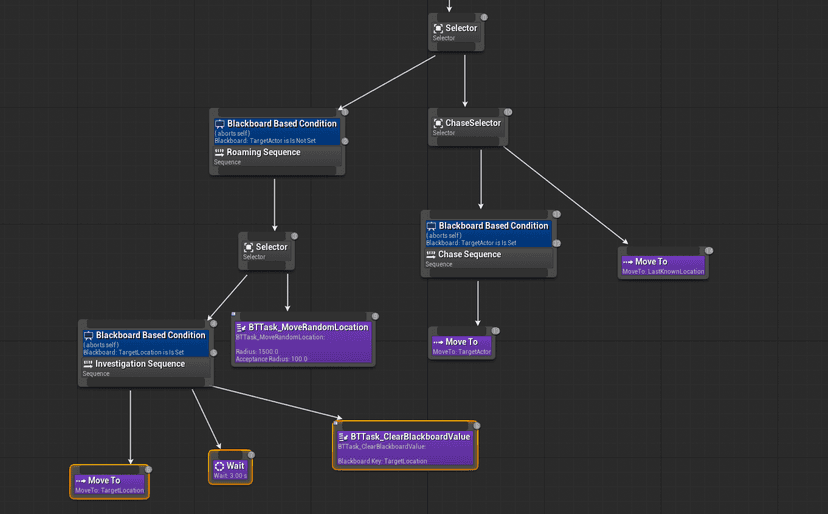This screenshot has height=514, width=828.
Task: Click the execution index badge on Wait node
Action: (x=248, y=454)
